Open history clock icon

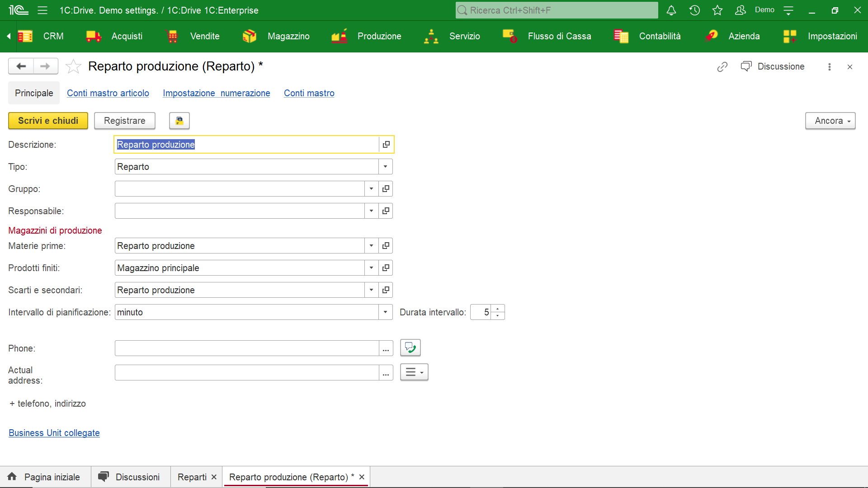[694, 10]
